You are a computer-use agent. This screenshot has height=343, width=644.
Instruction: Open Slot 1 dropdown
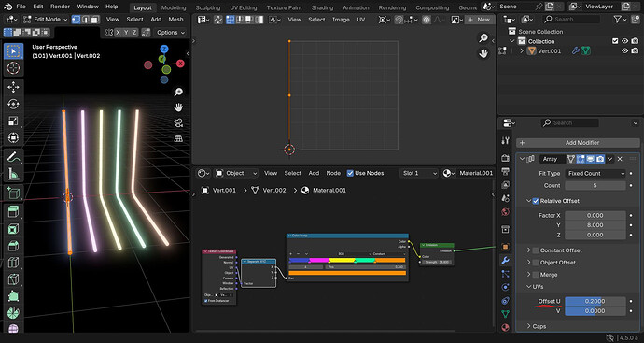419,173
